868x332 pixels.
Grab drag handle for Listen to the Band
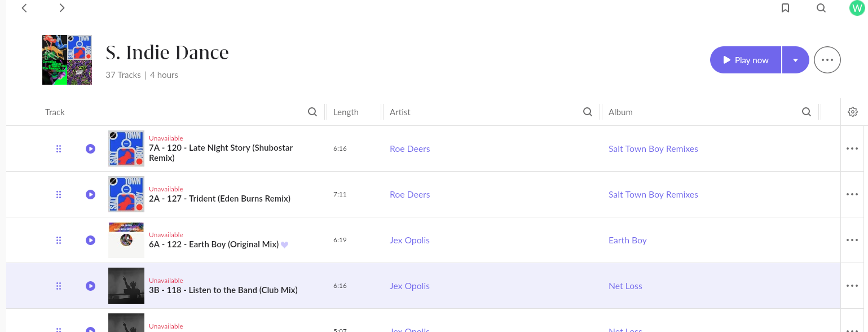coord(59,286)
